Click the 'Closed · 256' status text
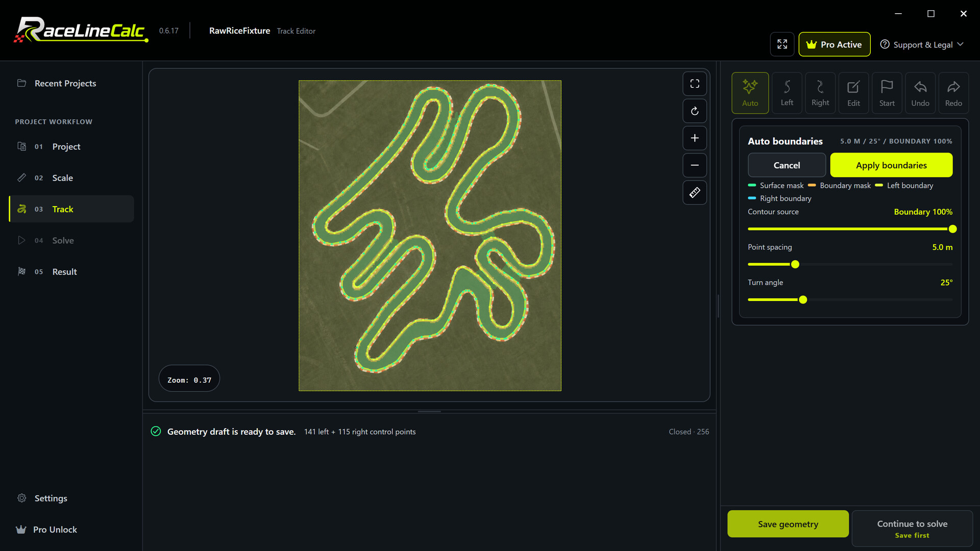 click(x=689, y=432)
